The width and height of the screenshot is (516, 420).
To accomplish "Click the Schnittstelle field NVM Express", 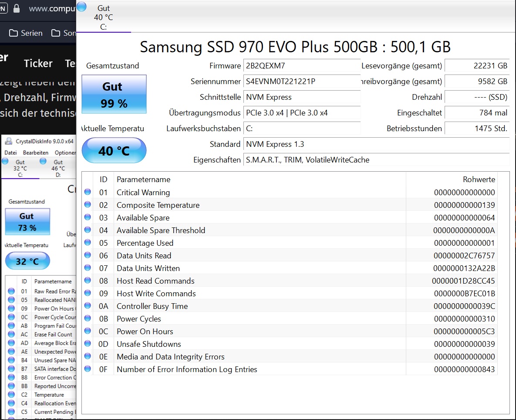I will pos(302,97).
